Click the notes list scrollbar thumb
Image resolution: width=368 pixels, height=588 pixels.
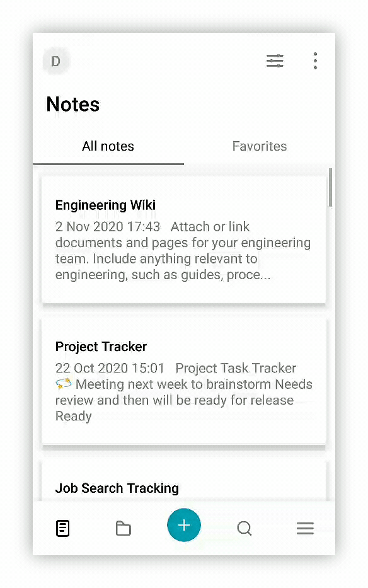[x=330, y=188]
